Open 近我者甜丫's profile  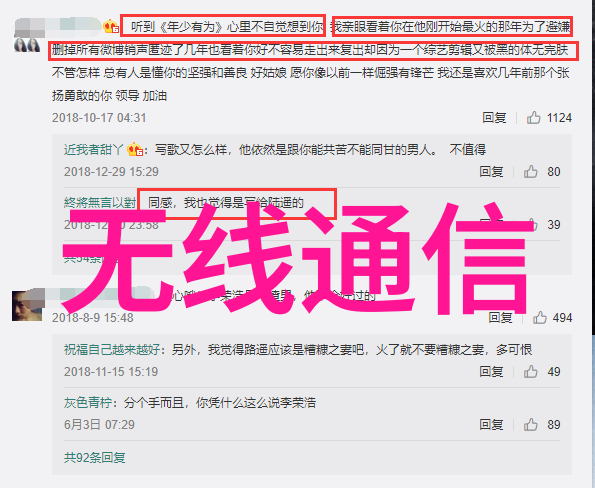93,150
